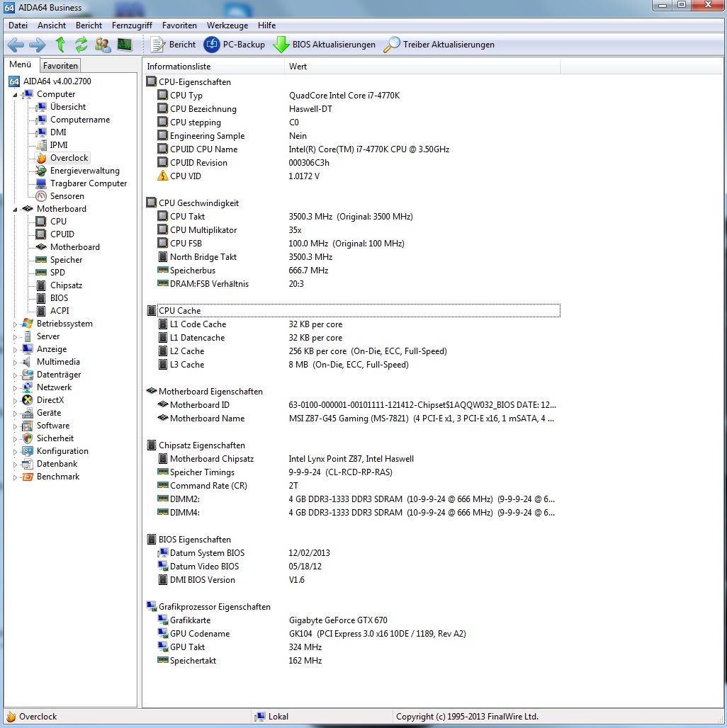Select Datum System BIOS row
The image size is (727, 728).
(x=353, y=553)
